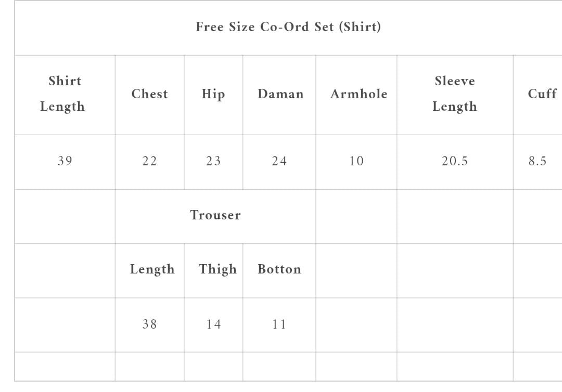The height and width of the screenshot is (392, 562).
Task: Select the Trouser section heading
Action: (x=215, y=215)
